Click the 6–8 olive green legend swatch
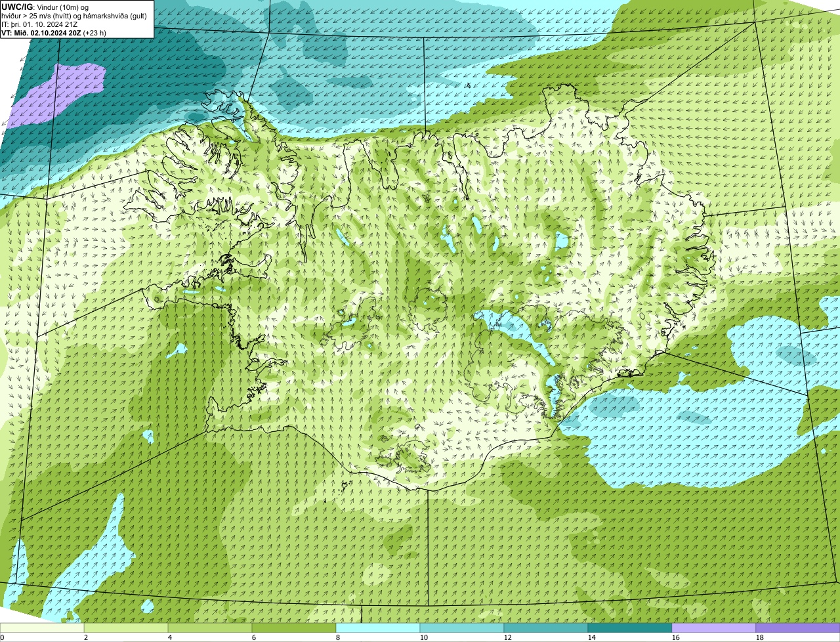 point(294,628)
